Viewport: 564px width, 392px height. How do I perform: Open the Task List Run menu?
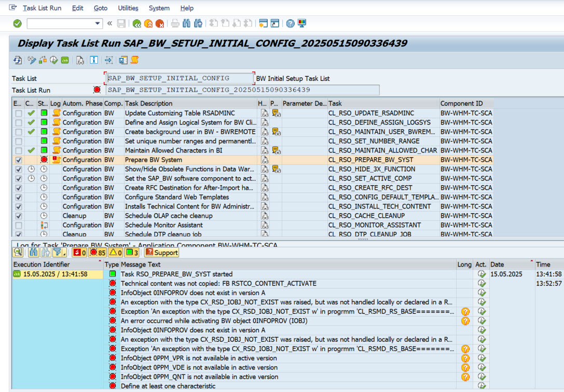(x=42, y=8)
